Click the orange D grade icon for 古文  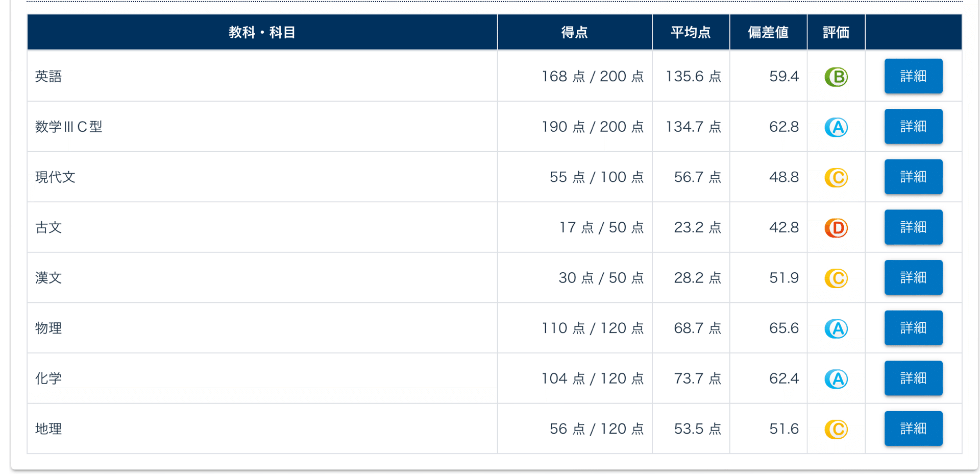point(836,228)
